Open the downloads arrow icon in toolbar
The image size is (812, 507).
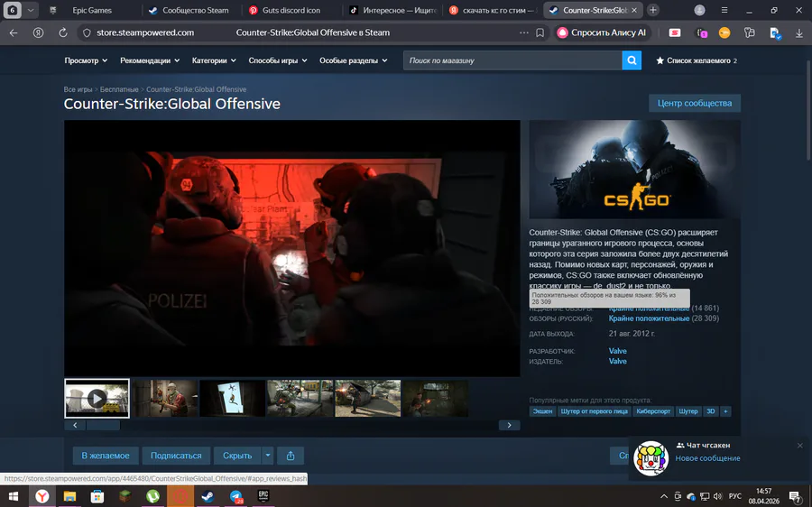799,32
